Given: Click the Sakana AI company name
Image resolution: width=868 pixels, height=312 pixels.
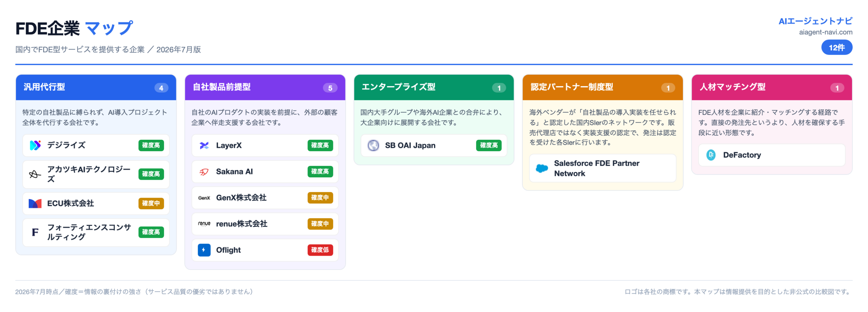Looking at the screenshot, I should pos(234,172).
